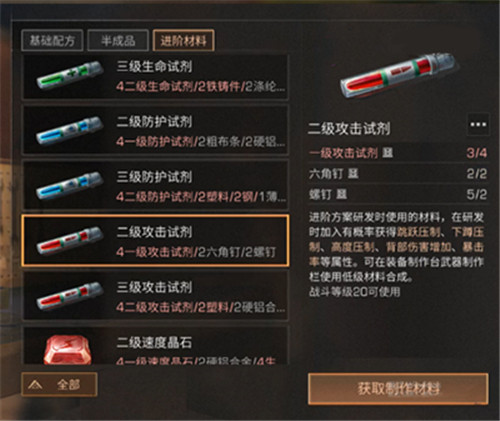Click the red 三级攻击试剂 vial icon
The width and height of the screenshot is (500, 421).
pos(70,296)
